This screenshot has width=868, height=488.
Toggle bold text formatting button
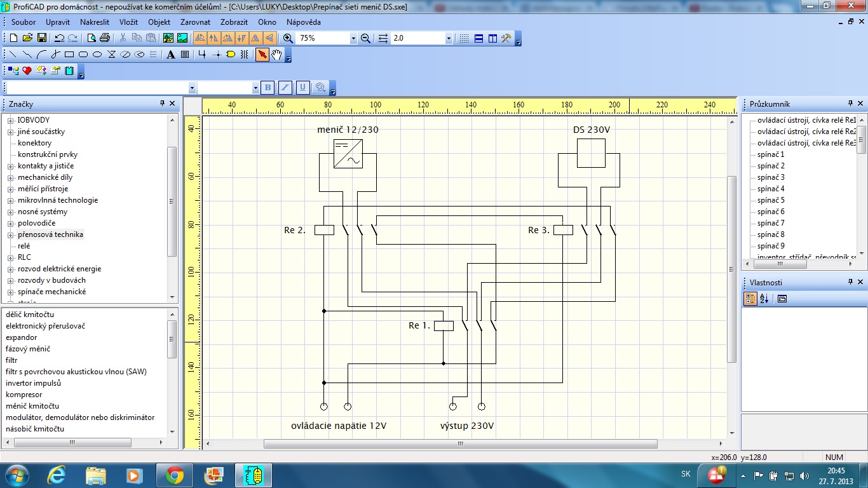pos(268,88)
